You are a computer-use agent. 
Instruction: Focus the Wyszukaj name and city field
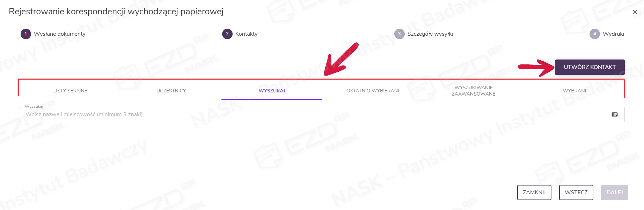pyautogui.click(x=314, y=114)
